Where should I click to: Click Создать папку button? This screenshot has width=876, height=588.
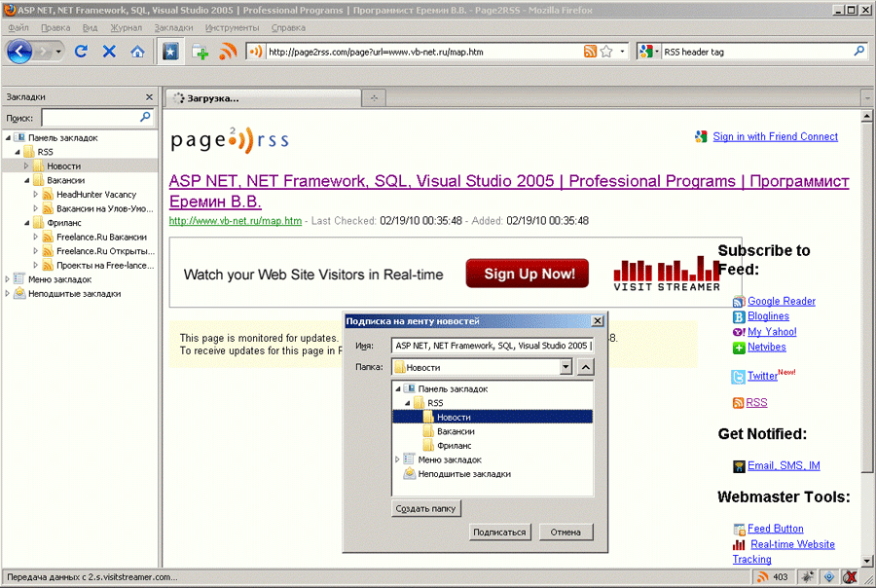tap(425, 508)
